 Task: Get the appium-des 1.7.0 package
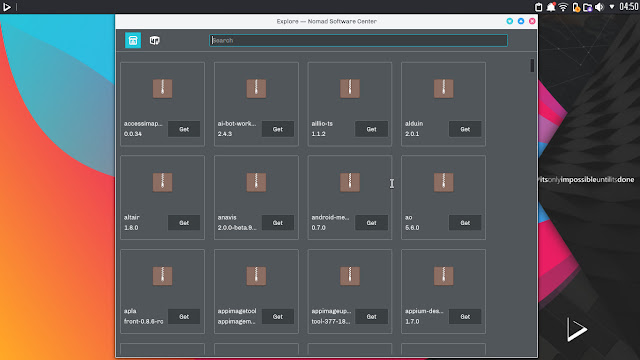point(465,316)
